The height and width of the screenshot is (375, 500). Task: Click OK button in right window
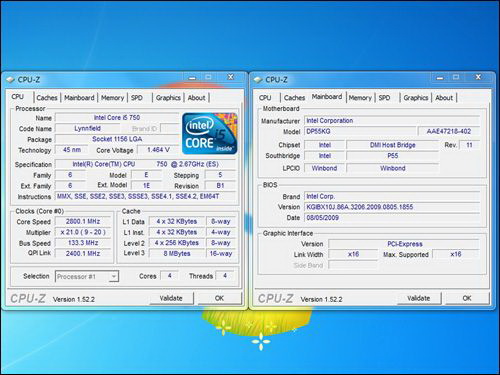[467, 298]
